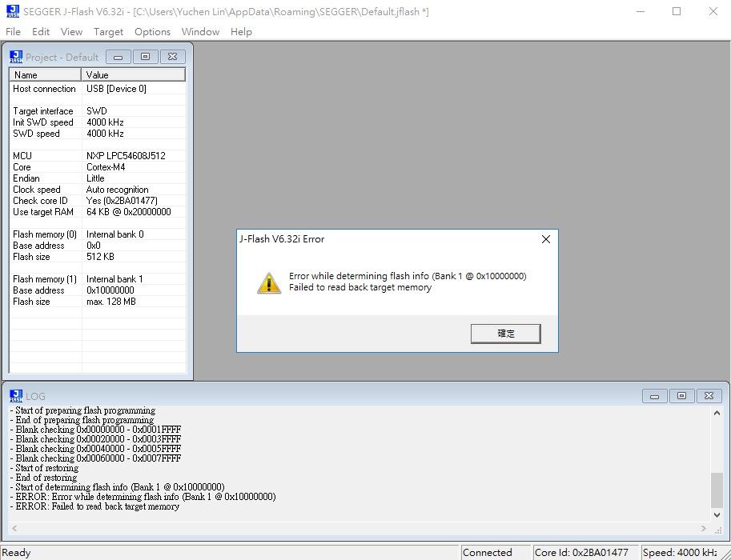Viewport: 731px width, 560px height.
Task: Open the Edit menu
Action: point(41,32)
